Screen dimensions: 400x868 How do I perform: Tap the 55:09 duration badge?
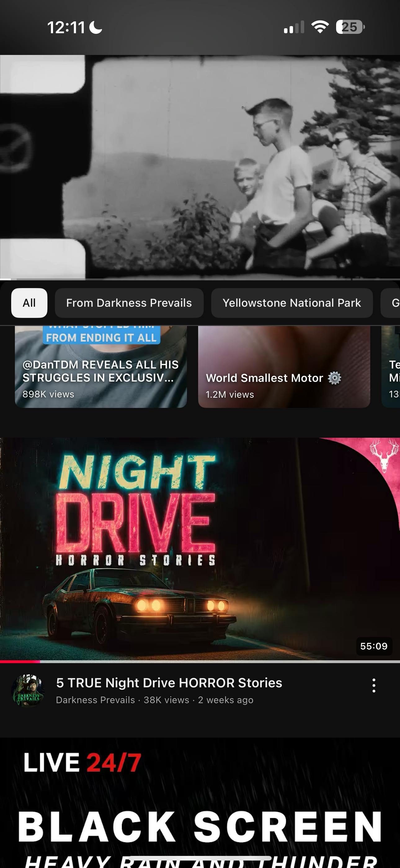tap(374, 646)
